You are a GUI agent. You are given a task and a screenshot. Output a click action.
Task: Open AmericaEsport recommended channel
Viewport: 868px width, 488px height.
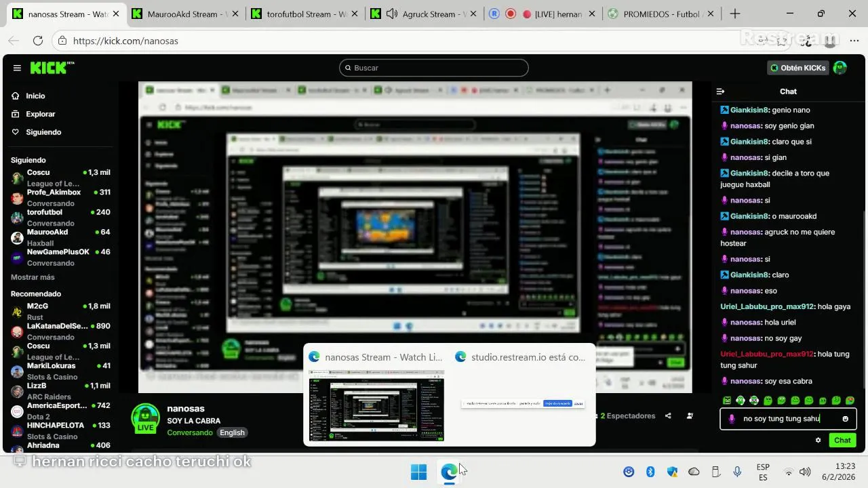click(x=60, y=411)
